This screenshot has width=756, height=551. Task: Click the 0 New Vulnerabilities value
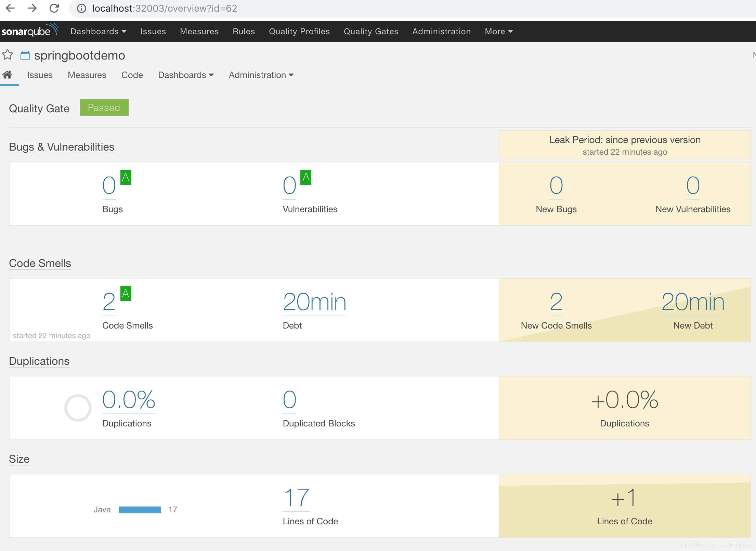click(x=693, y=186)
